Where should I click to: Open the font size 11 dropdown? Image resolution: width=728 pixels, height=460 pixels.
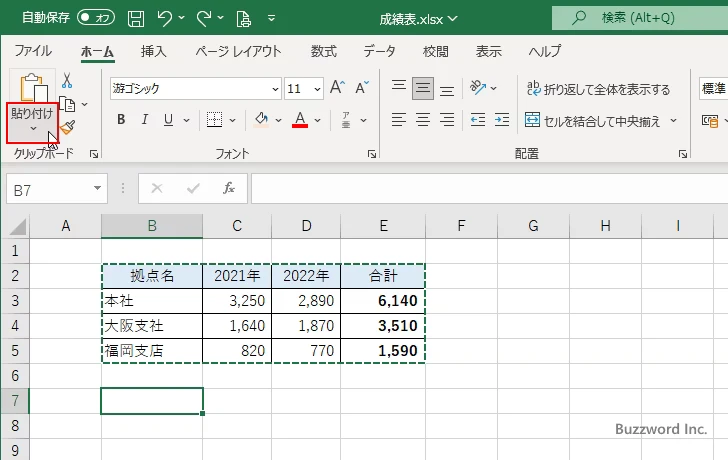318,89
